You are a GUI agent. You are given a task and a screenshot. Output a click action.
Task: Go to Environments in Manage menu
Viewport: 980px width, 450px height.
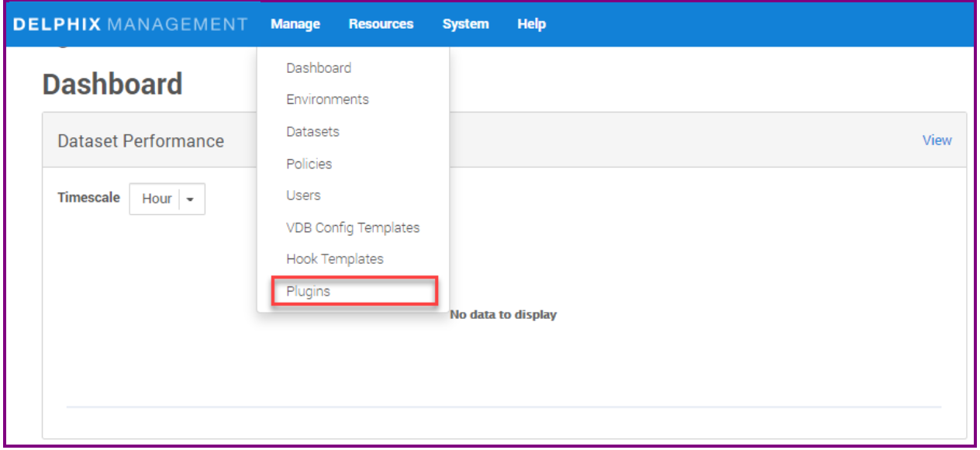(327, 100)
